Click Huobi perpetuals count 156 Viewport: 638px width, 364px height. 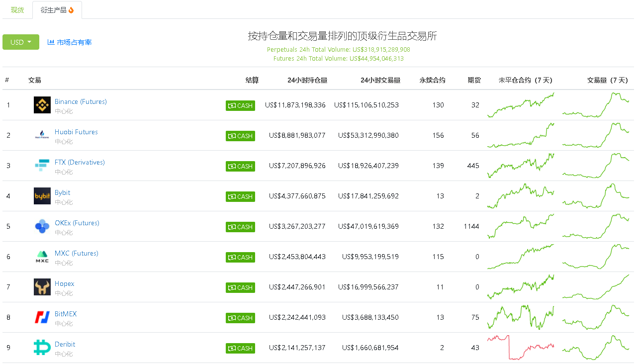coord(438,135)
